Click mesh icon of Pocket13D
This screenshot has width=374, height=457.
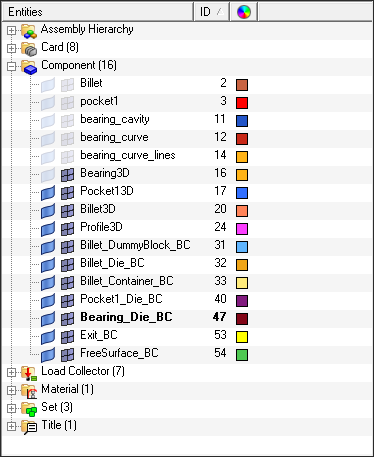[x=67, y=193]
